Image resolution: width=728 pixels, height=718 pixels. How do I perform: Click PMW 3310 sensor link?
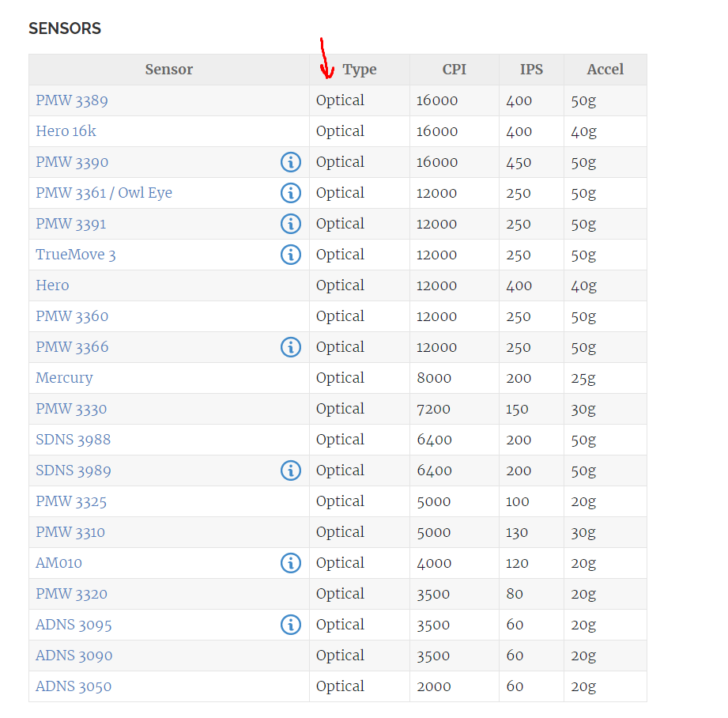pos(70,532)
